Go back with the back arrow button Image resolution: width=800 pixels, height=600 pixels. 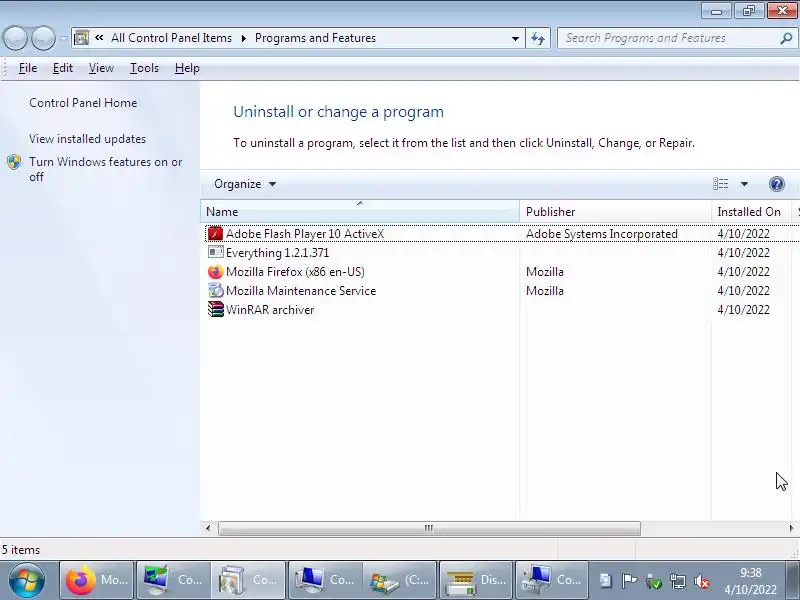[15, 38]
